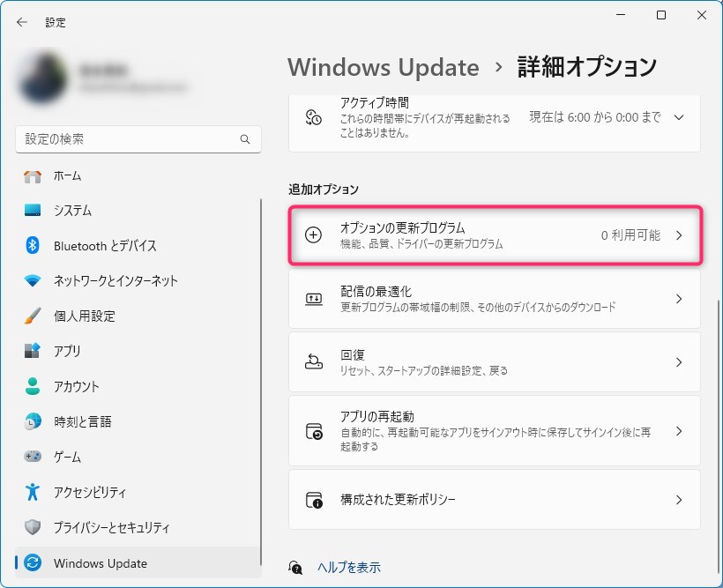Select Accounts (アカウント) in sidebar

77,386
